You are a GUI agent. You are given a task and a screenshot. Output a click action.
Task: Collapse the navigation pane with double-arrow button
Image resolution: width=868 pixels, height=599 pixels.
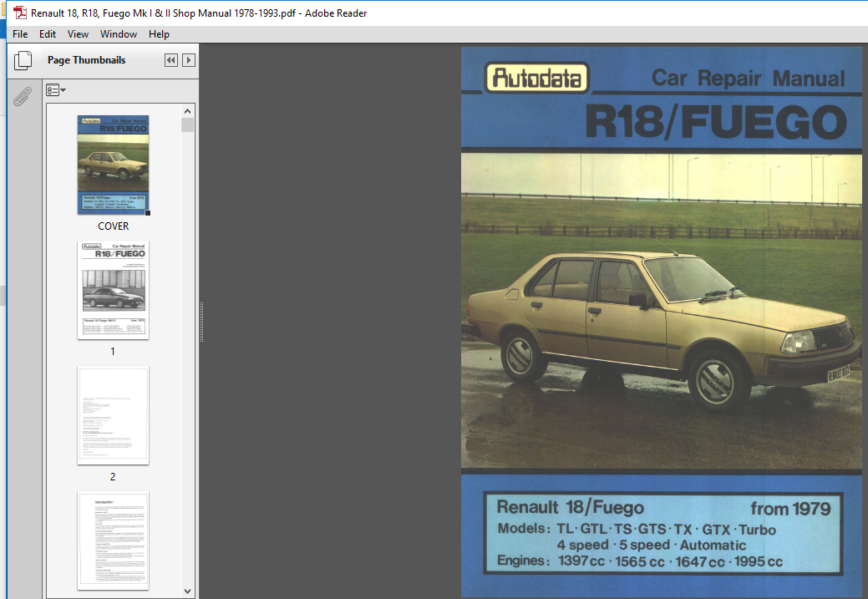[171, 60]
